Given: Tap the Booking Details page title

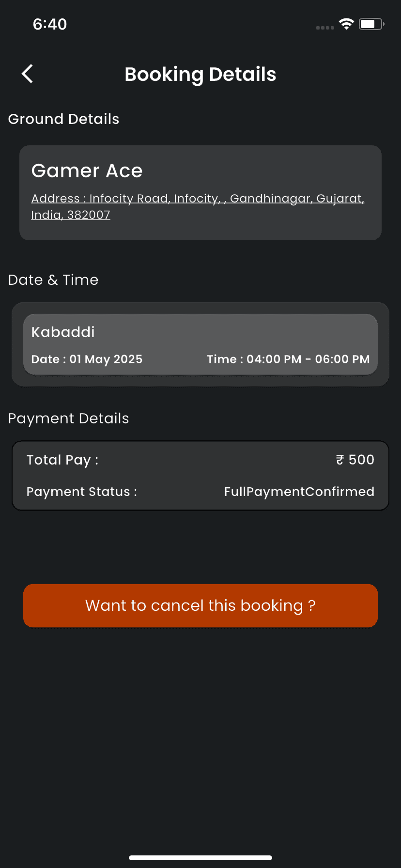Looking at the screenshot, I should 200,75.
